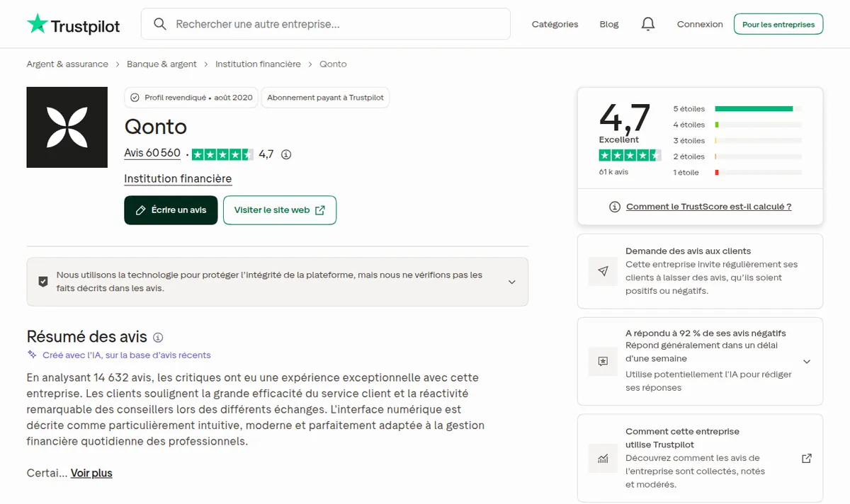This screenshot has width=850, height=504.
Task: Filter reviews by 1 étoile
Action: [737, 173]
